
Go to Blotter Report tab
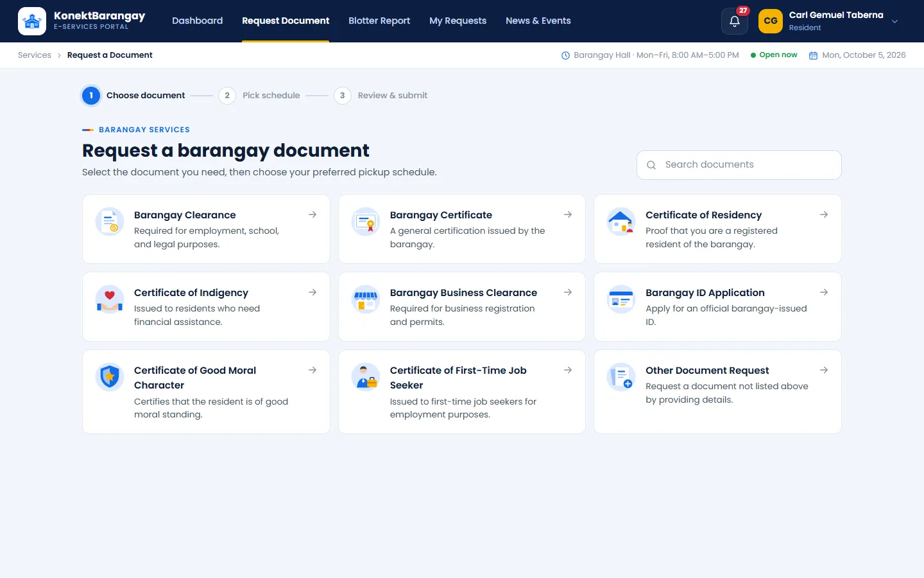pos(379,21)
